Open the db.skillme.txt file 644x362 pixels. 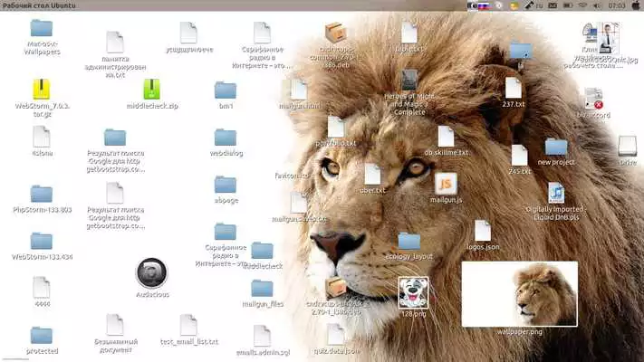coord(446,137)
